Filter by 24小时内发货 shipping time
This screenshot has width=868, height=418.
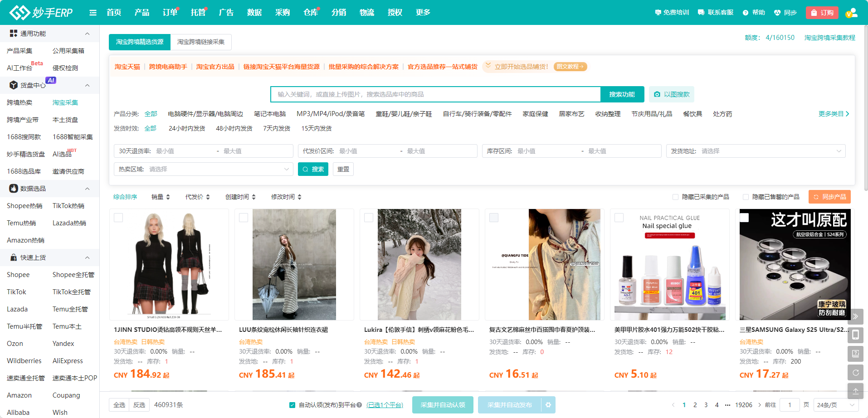(187, 128)
